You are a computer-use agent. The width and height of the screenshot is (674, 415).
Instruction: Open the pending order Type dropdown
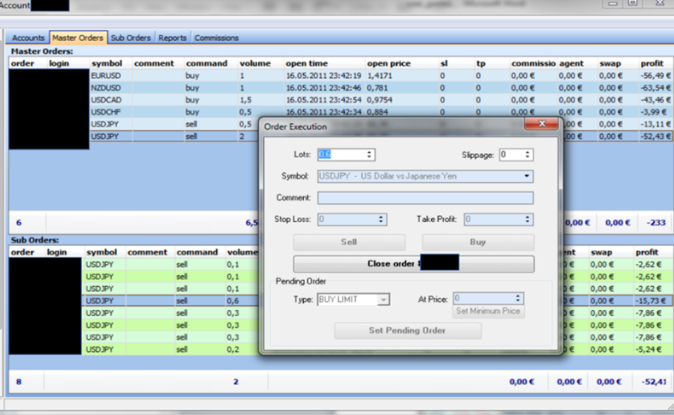point(383,299)
